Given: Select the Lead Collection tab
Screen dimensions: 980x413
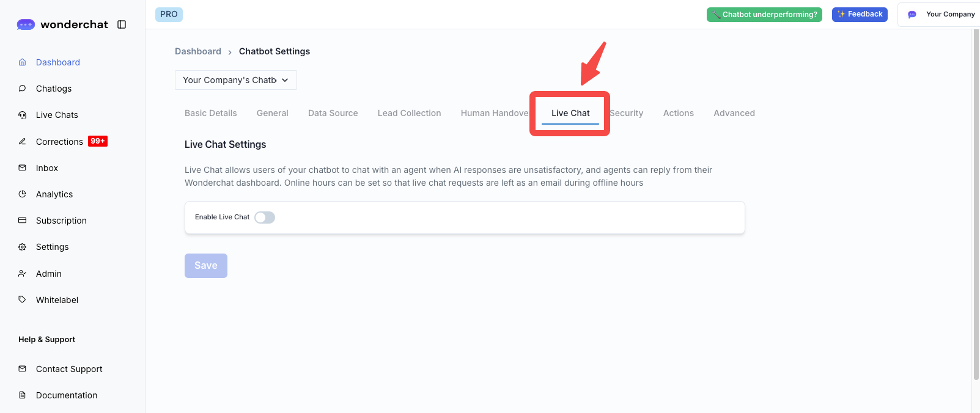Looking at the screenshot, I should click(x=409, y=113).
